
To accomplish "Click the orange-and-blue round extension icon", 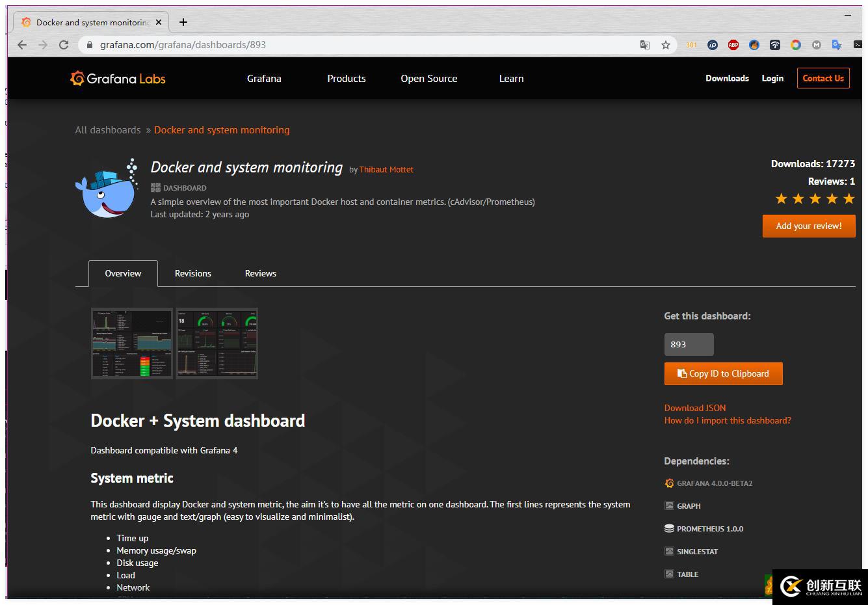I will pyautogui.click(x=754, y=45).
